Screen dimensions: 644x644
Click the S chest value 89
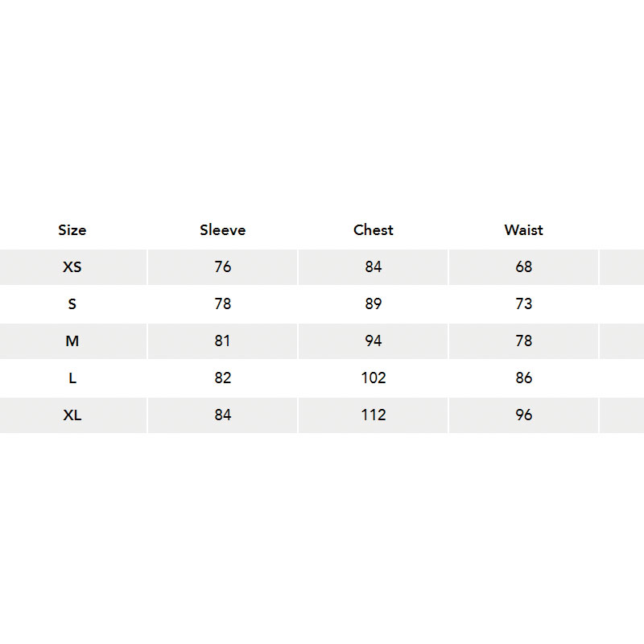pyautogui.click(x=374, y=304)
